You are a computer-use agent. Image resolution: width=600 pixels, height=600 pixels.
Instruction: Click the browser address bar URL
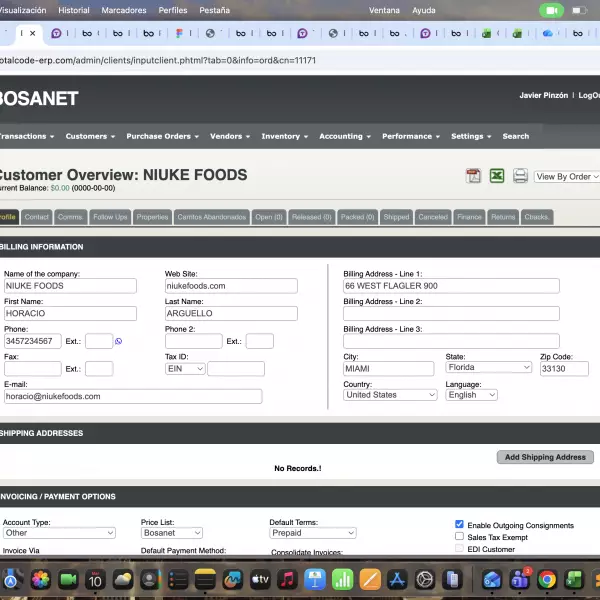point(158,60)
